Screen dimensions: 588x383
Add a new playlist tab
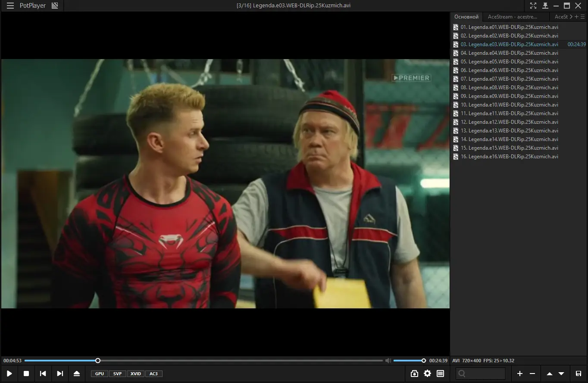[577, 17]
